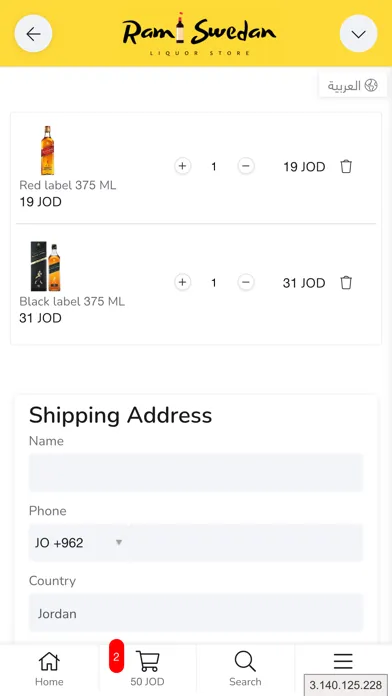
Task: Open the cart showing 50 JOD
Action: click(147, 669)
